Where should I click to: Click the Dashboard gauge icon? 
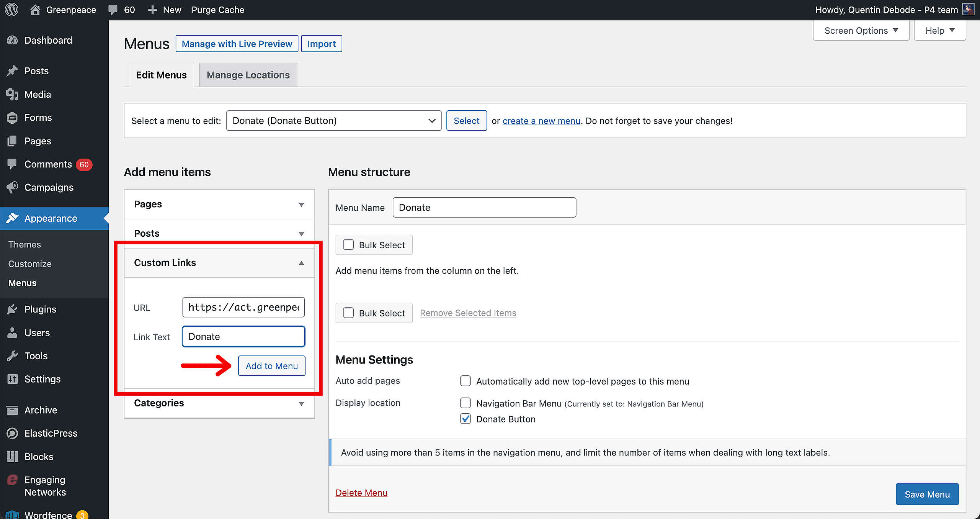pyautogui.click(x=12, y=40)
